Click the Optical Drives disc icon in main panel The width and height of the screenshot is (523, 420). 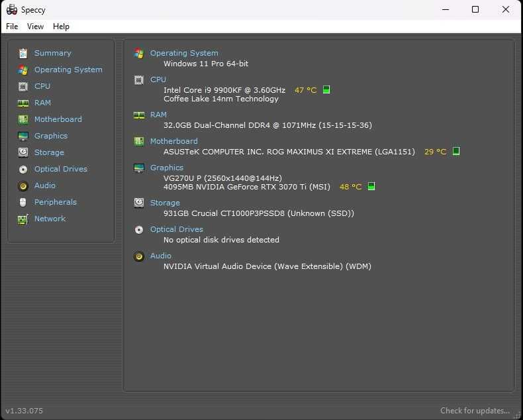pyautogui.click(x=139, y=230)
